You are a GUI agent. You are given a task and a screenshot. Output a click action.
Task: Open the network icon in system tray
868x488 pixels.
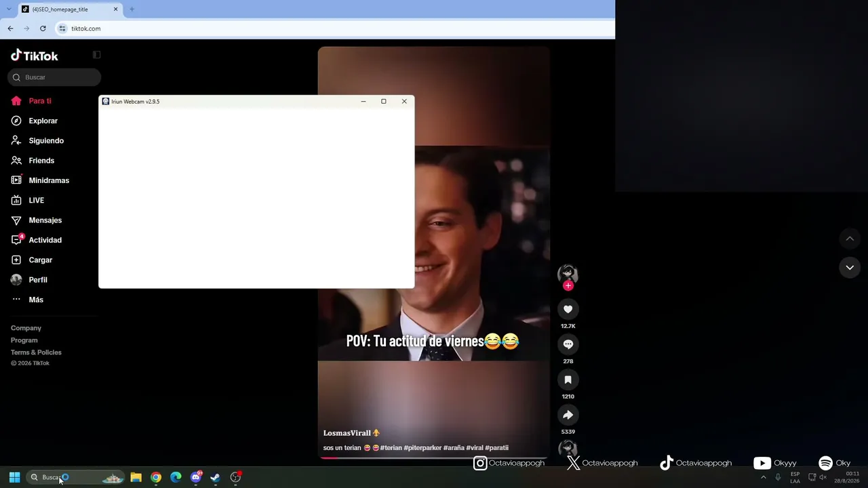point(812,477)
